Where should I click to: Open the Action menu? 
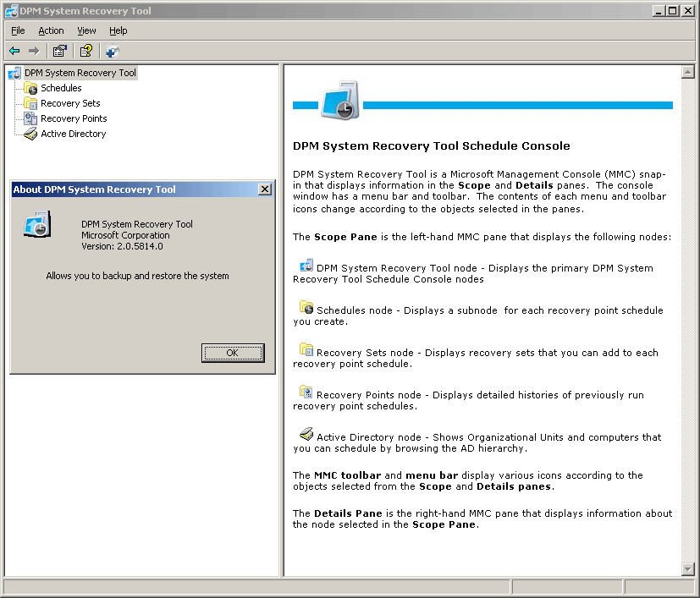pyautogui.click(x=51, y=30)
